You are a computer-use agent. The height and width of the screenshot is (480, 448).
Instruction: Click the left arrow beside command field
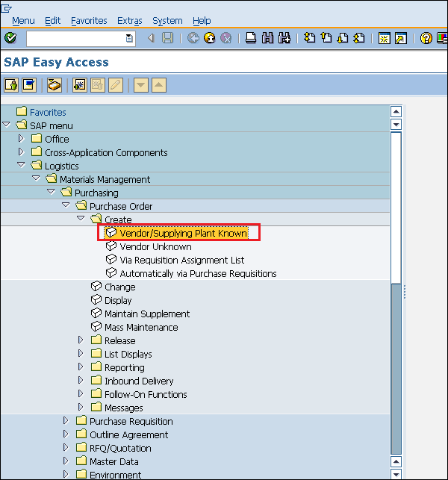(151, 38)
